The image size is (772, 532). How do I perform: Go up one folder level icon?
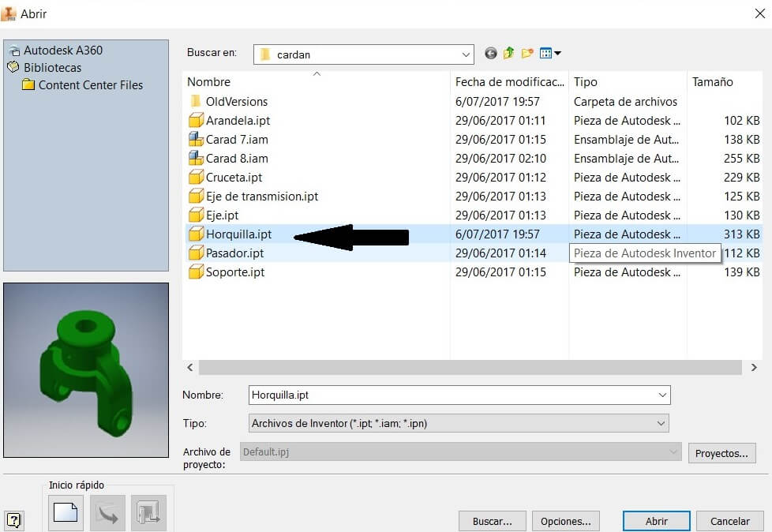508,53
